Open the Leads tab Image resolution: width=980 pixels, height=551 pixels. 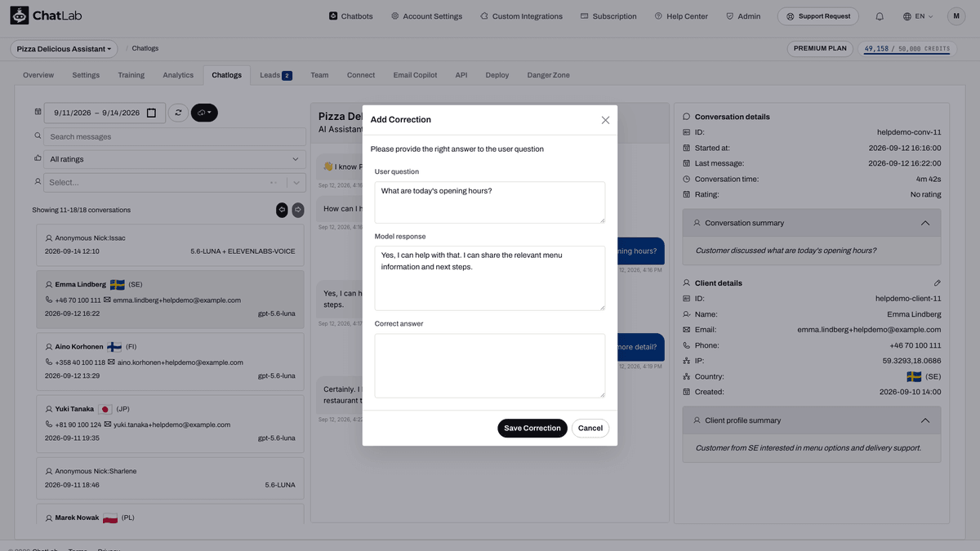pyautogui.click(x=276, y=75)
